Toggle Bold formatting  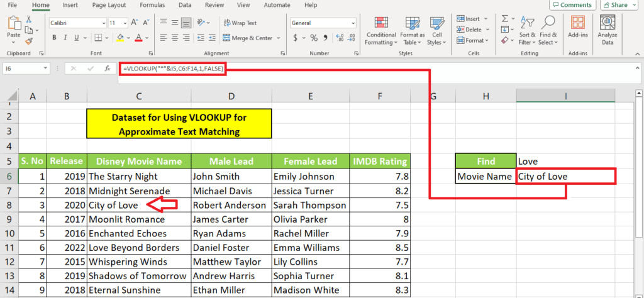(55, 39)
